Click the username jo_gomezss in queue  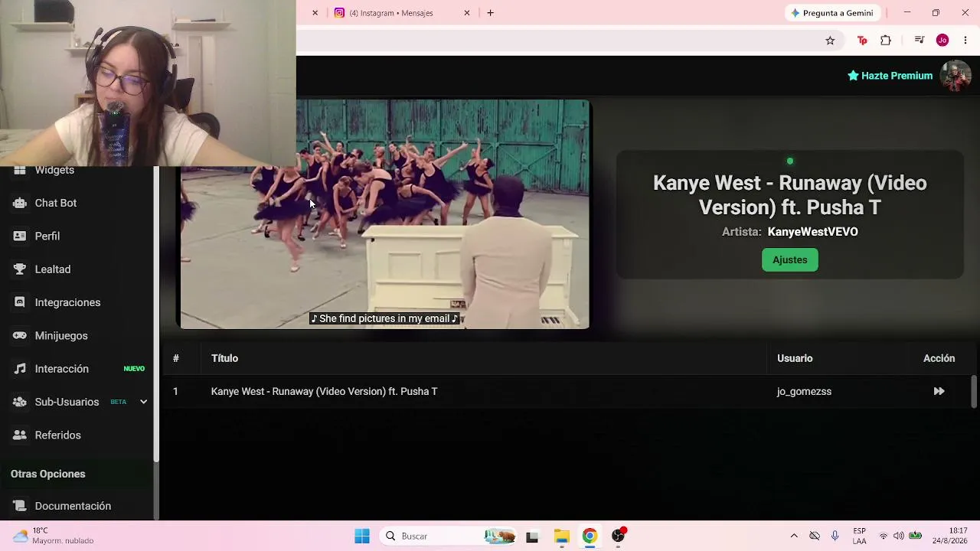click(804, 391)
